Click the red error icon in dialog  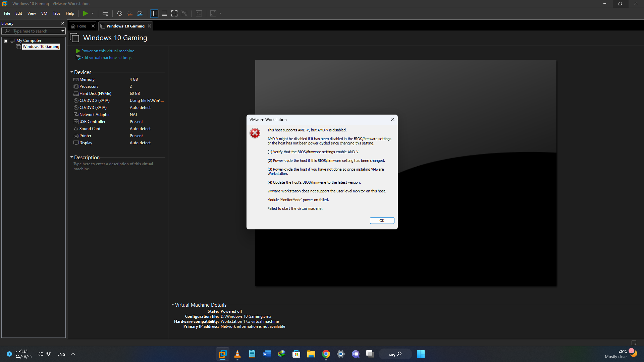(x=255, y=133)
